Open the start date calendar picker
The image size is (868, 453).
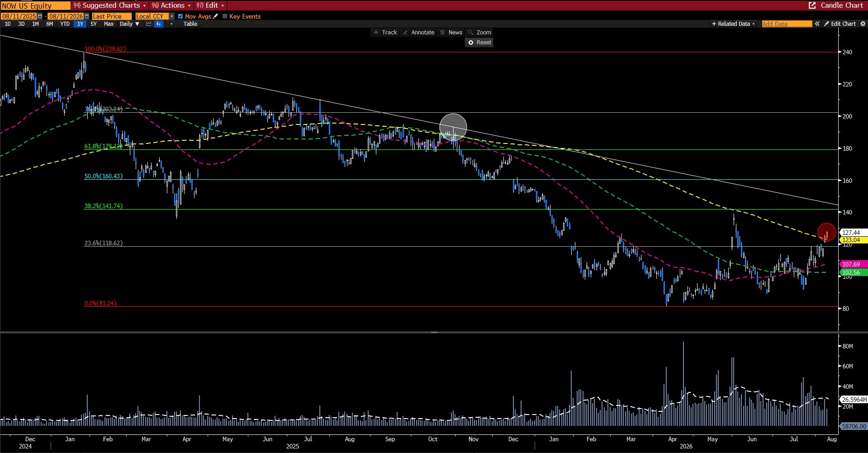40,16
